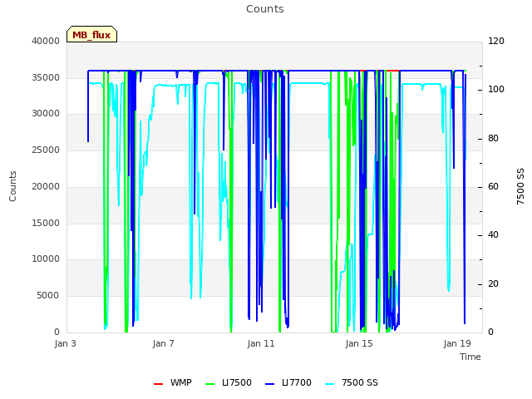Click the left axis label Counts
The image size is (532, 399).
(x=12, y=186)
